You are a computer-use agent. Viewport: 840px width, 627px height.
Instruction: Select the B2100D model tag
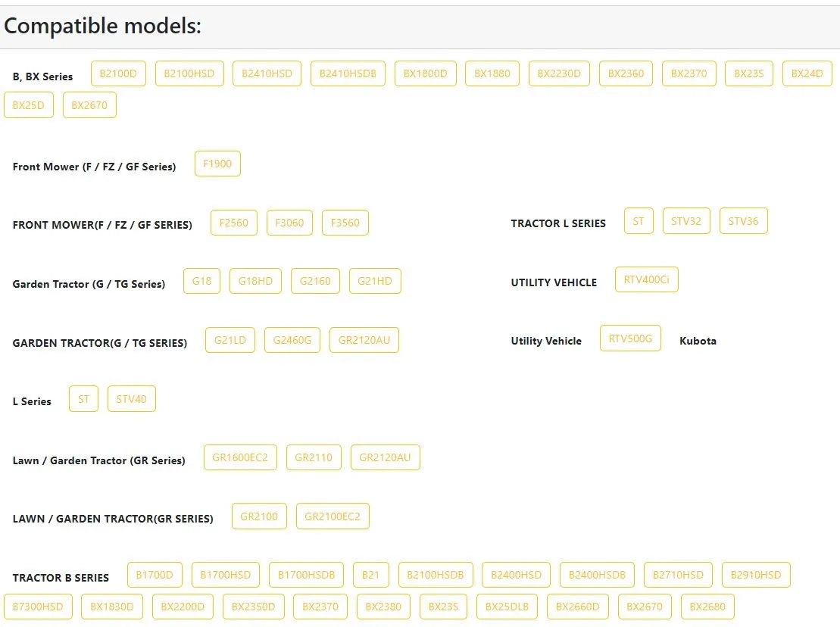tap(118, 73)
